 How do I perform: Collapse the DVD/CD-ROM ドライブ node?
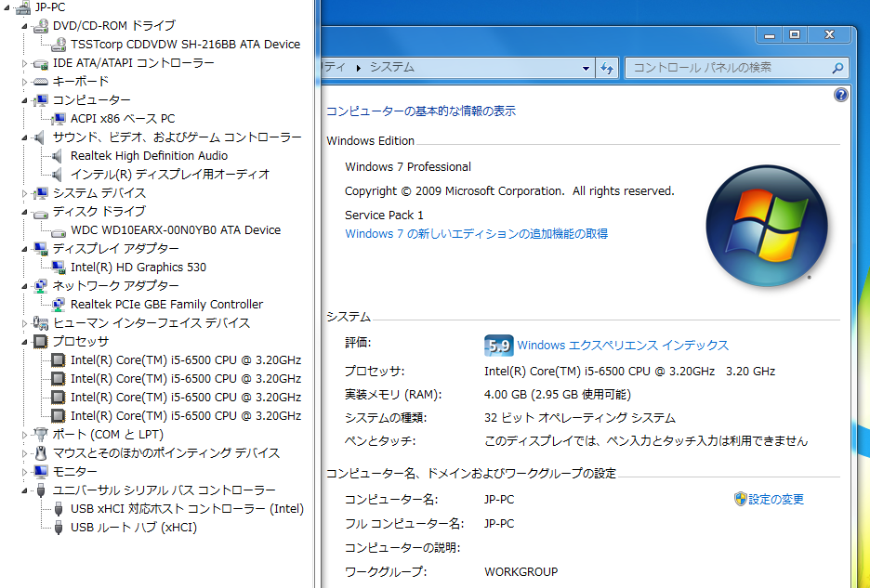[24, 26]
